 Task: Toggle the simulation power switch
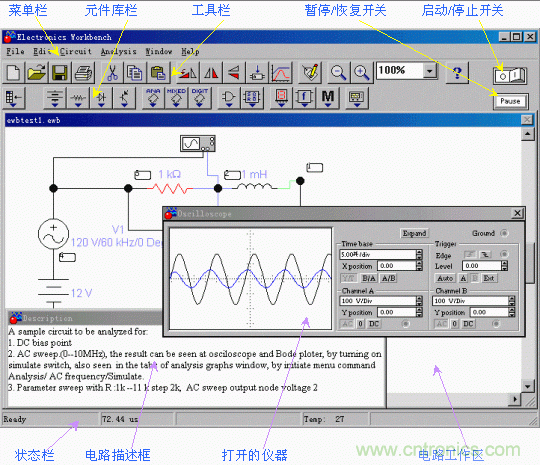pos(510,75)
